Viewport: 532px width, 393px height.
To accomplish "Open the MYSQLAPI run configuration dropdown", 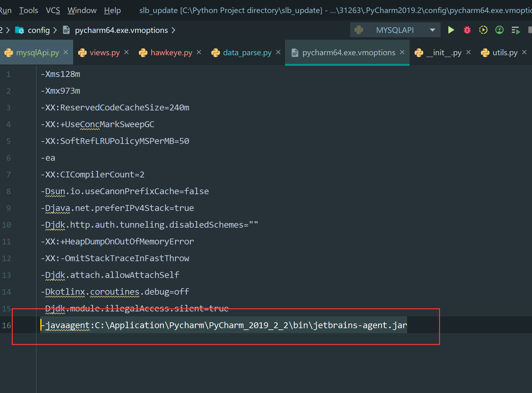I will pos(432,30).
